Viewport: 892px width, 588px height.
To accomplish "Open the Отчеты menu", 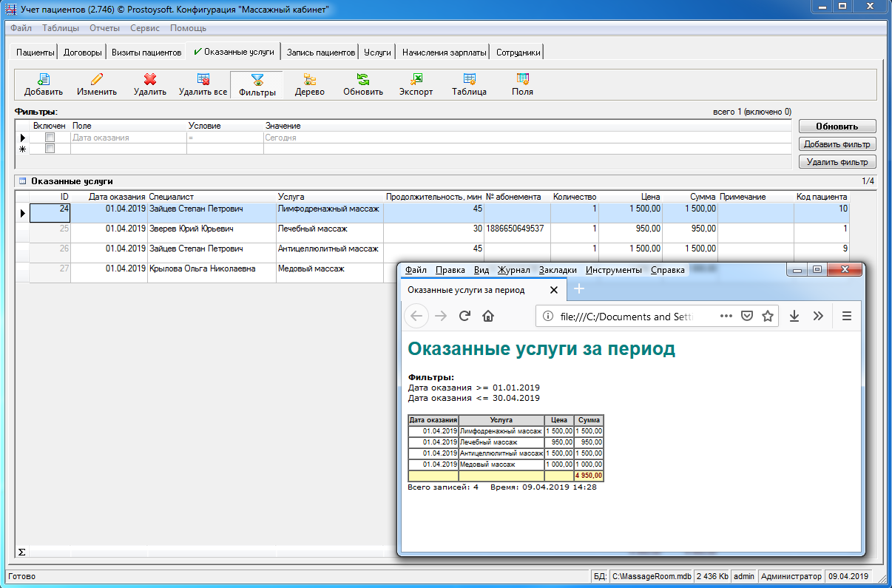I will pos(104,28).
